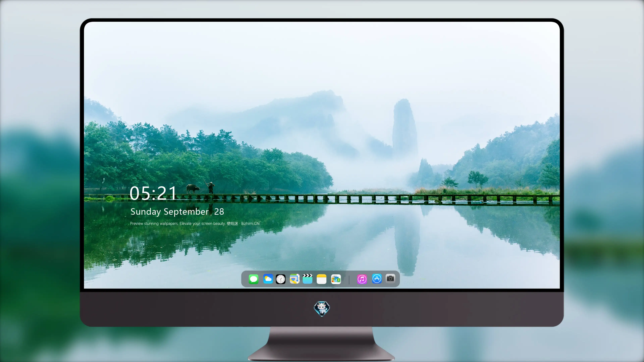Open the Messages app in the dock
This screenshot has height=362, width=644.
(254, 279)
